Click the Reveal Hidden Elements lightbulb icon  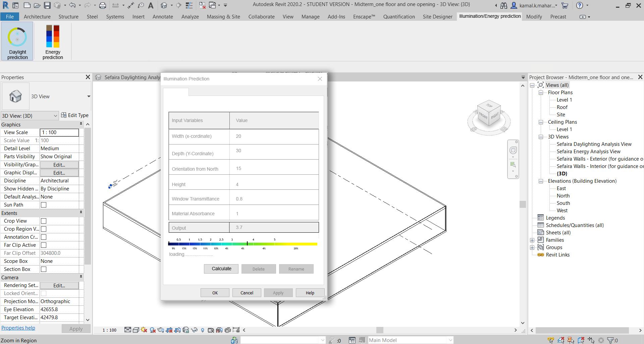203,330
